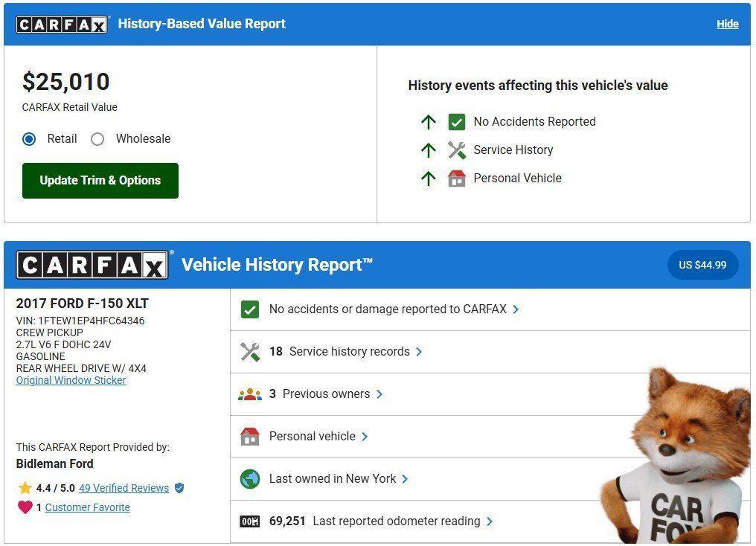Click the US $44.99 price pill
The image size is (756, 546).
(x=702, y=264)
